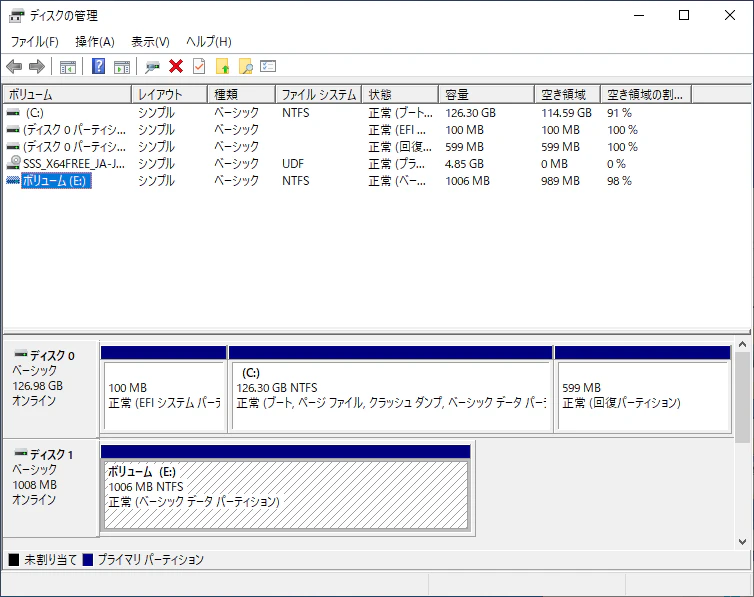Sort by the ファイル システム column header
Image resolution: width=754 pixels, height=597 pixels.
[319, 94]
